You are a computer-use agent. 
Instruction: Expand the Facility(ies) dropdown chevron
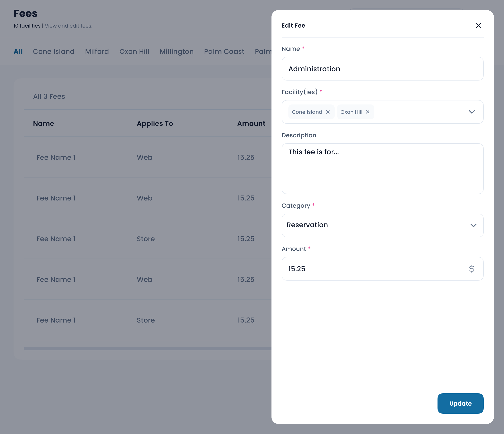click(471, 112)
